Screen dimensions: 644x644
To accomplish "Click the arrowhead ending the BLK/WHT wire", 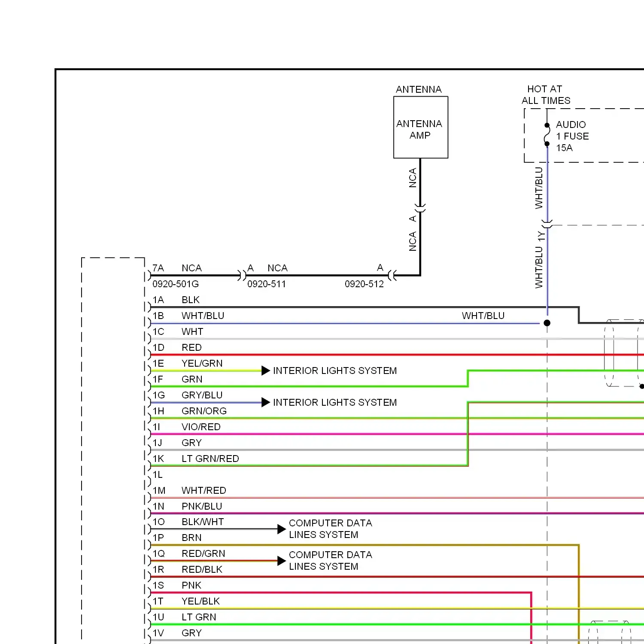I will click(282, 529).
